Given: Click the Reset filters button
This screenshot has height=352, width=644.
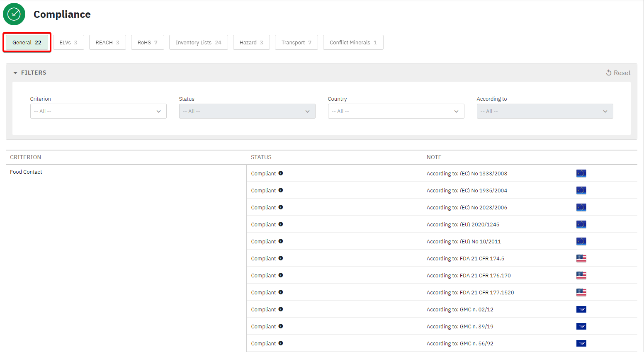Looking at the screenshot, I should tap(618, 73).
